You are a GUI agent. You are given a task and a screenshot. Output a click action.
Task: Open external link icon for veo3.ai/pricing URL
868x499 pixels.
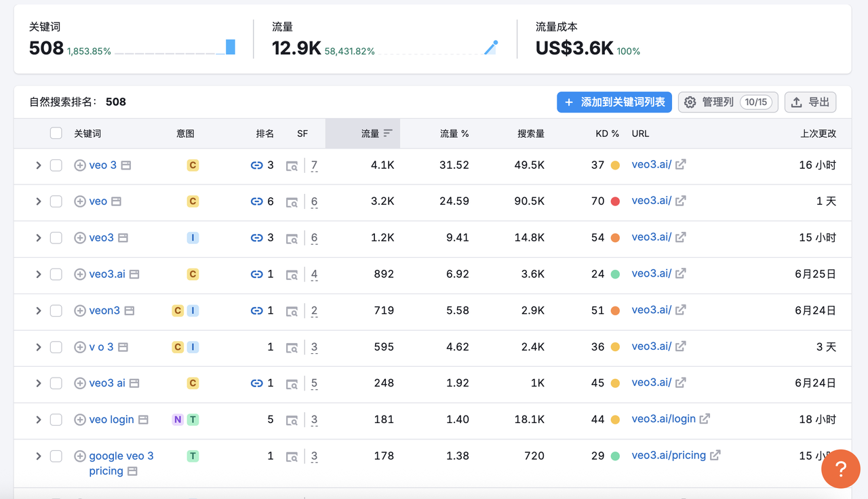pyautogui.click(x=715, y=456)
